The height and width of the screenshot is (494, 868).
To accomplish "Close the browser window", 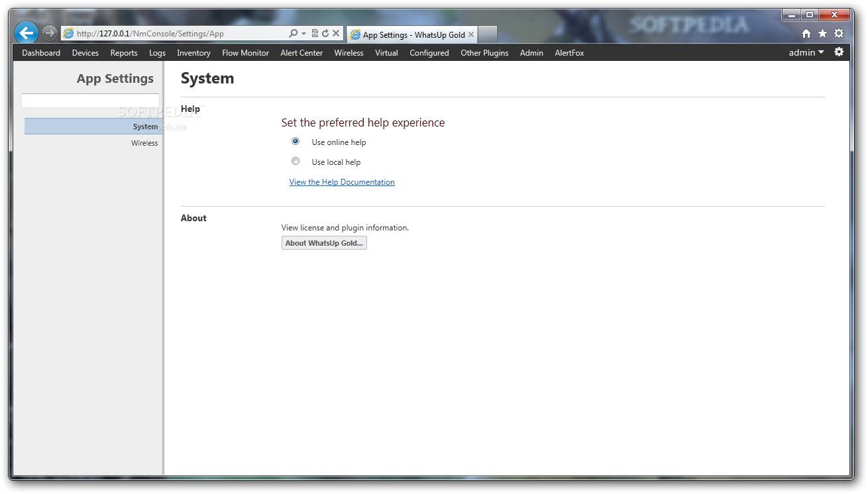I will click(x=835, y=15).
